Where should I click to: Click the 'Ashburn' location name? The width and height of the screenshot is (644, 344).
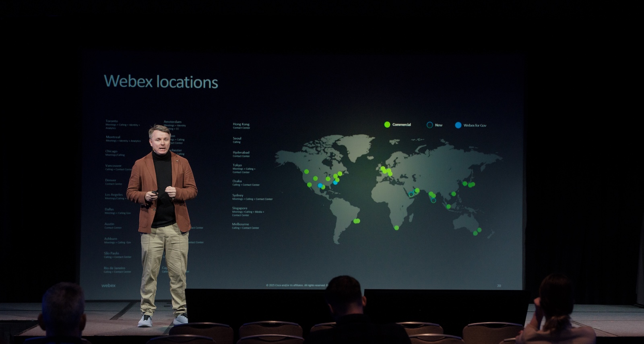point(111,238)
